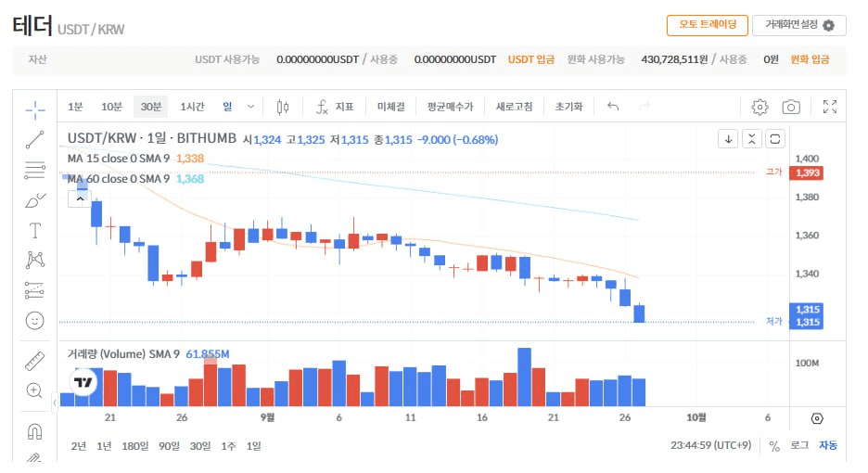Select the 30분 interval
This screenshot has height=473, width=868.
[x=150, y=107]
